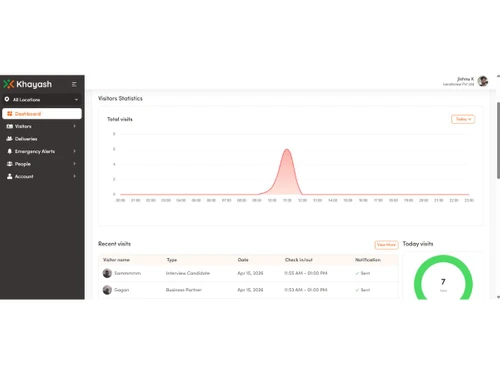Open the Today period dropdown
This screenshot has width=500, height=375.
pyautogui.click(x=463, y=119)
